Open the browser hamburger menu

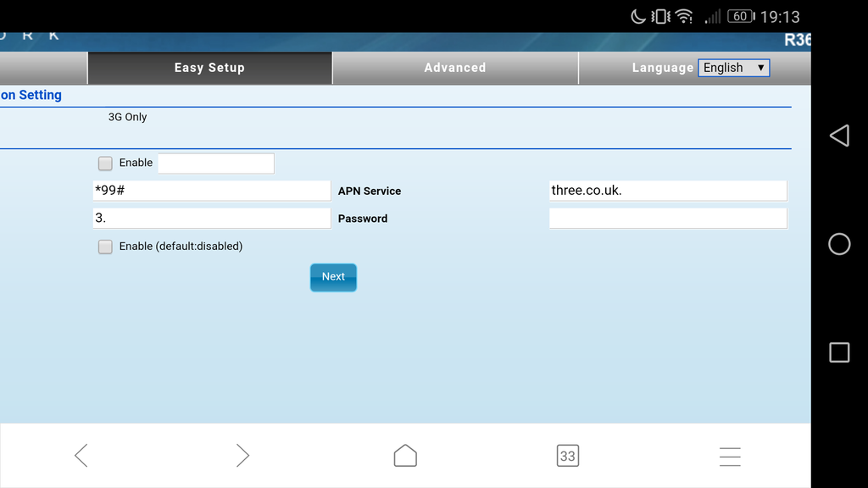click(x=730, y=457)
